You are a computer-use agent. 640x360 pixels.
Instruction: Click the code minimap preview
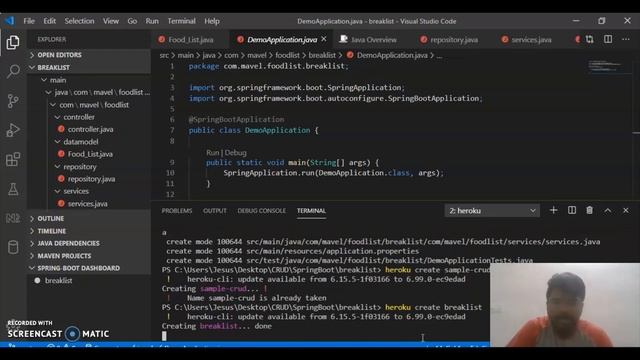coord(607,67)
